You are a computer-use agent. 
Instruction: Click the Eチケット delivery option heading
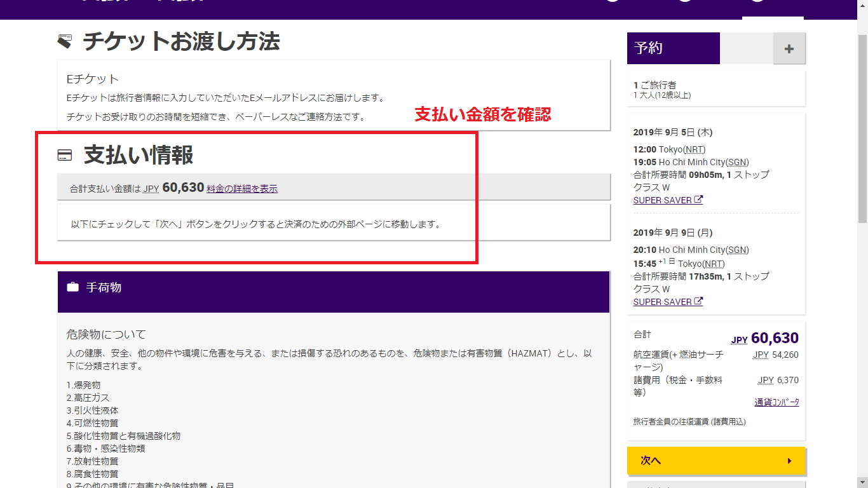tap(93, 79)
